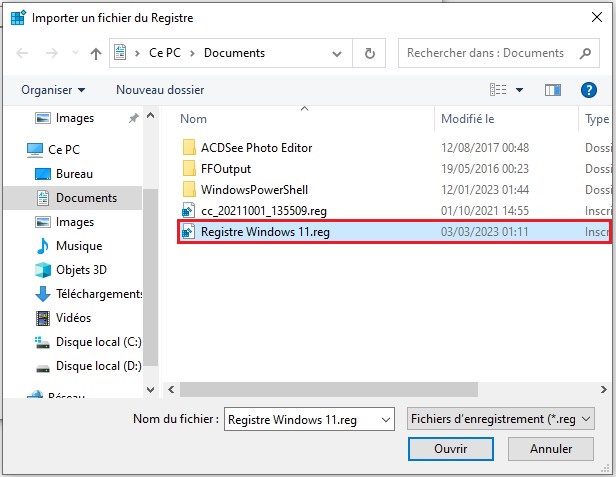The width and height of the screenshot is (616, 477).
Task: Click Annuler to cancel import
Action: [551, 449]
